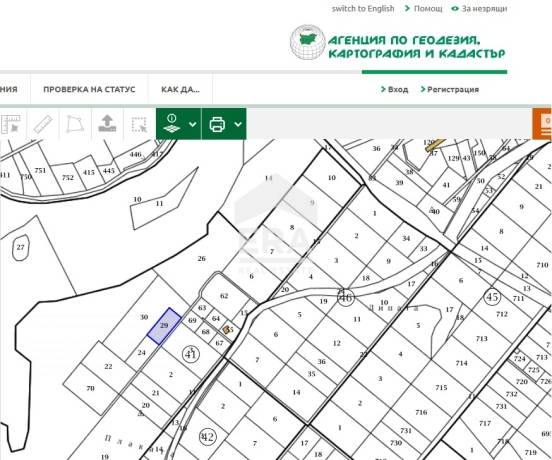Activate the polygon area measurement tool
This screenshot has width=552, height=460.
pos(75,124)
